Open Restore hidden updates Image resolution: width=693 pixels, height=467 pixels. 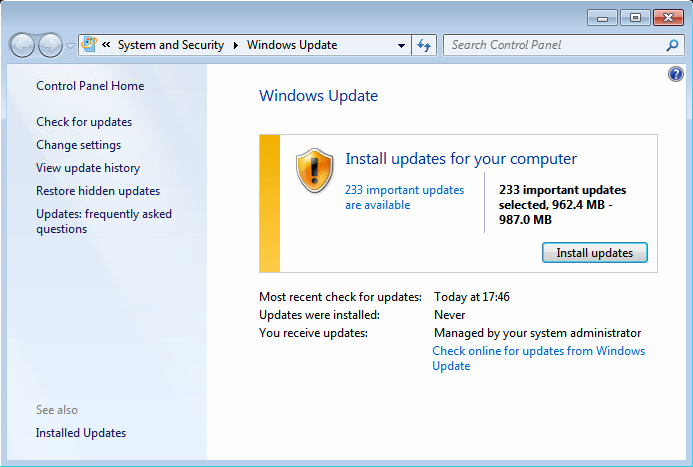pyautogui.click(x=98, y=191)
